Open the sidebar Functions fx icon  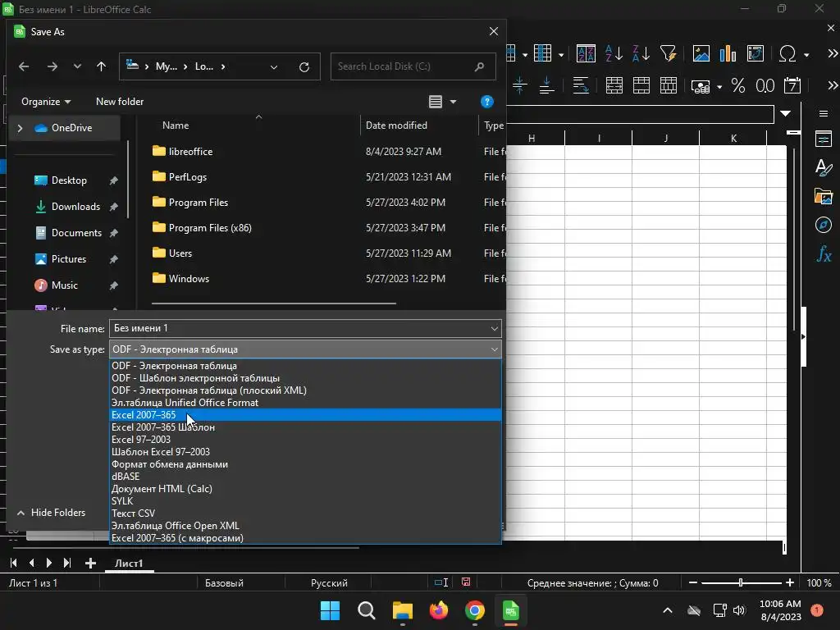click(824, 253)
